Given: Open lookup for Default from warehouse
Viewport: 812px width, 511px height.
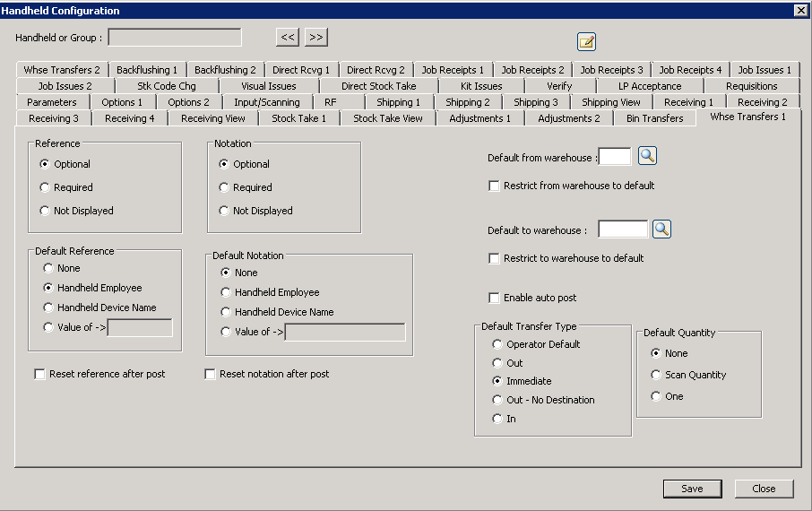Looking at the screenshot, I should [648, 157].
